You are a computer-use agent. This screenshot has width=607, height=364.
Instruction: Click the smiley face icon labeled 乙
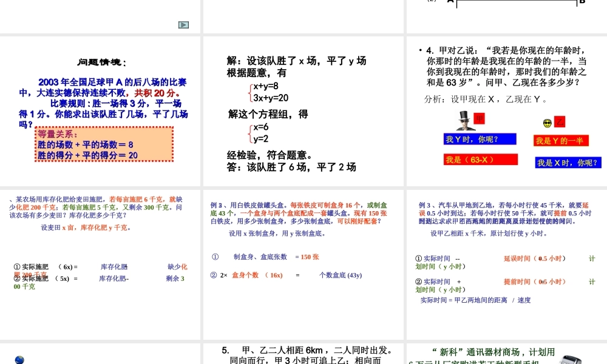546,124
